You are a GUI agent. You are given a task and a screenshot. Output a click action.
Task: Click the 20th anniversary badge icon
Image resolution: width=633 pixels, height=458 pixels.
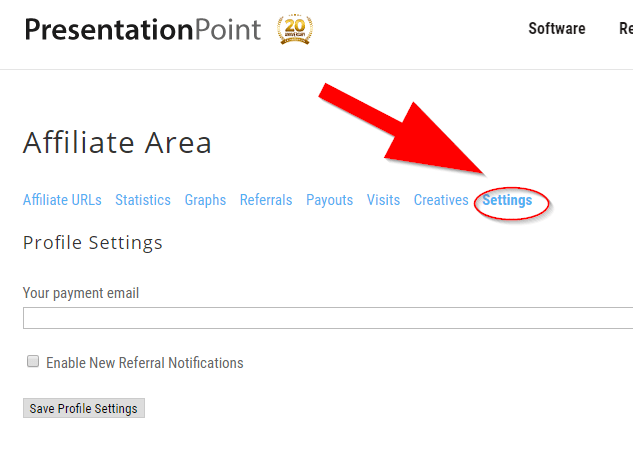pyautogui.click(x=294, y=29)
